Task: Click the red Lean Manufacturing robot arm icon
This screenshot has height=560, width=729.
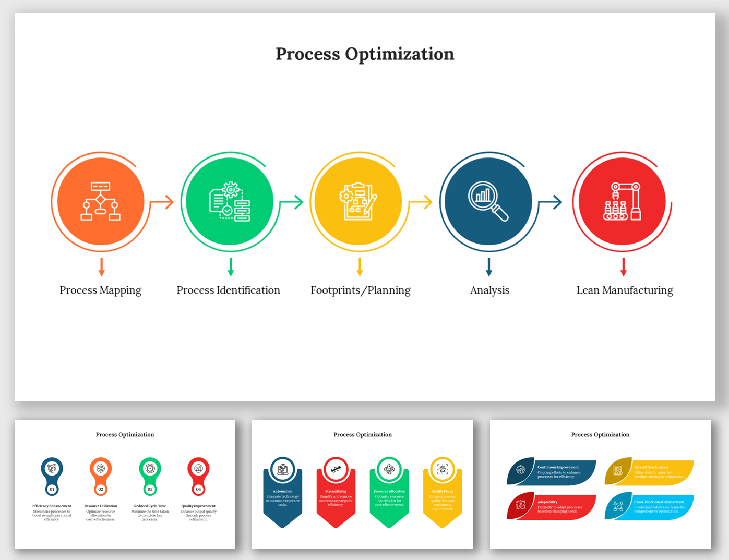Action: tap(622, 201)
